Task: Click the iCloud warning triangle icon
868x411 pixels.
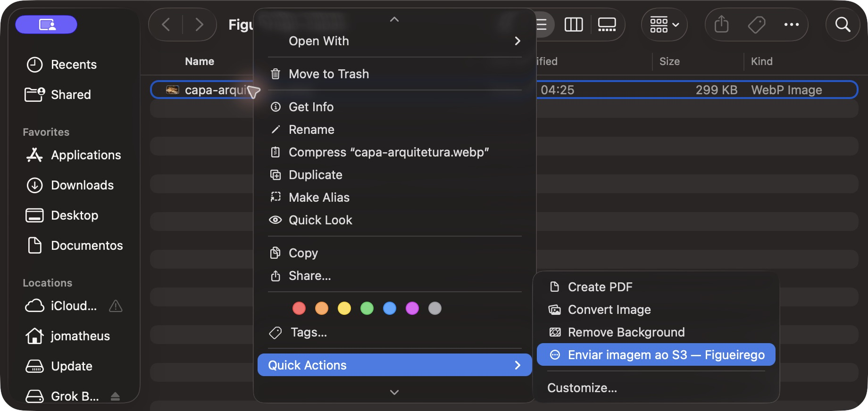Action: [116, 306]
